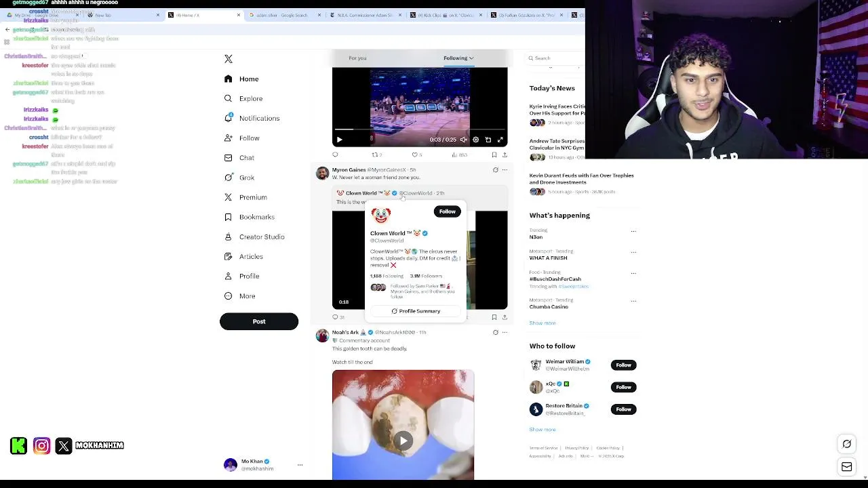Click the 3.1M Followers count
The width and height of the screenshot is (868, 488).
pos(426,276)
